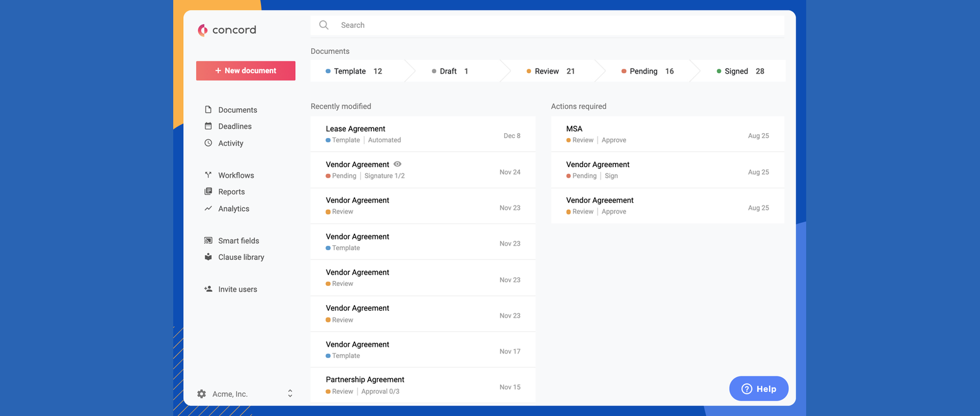The height and width of the screenshot is (416, 980).
Task: Click the Activity clock icon
Action: pyautogui.click(x=208, y=143)
